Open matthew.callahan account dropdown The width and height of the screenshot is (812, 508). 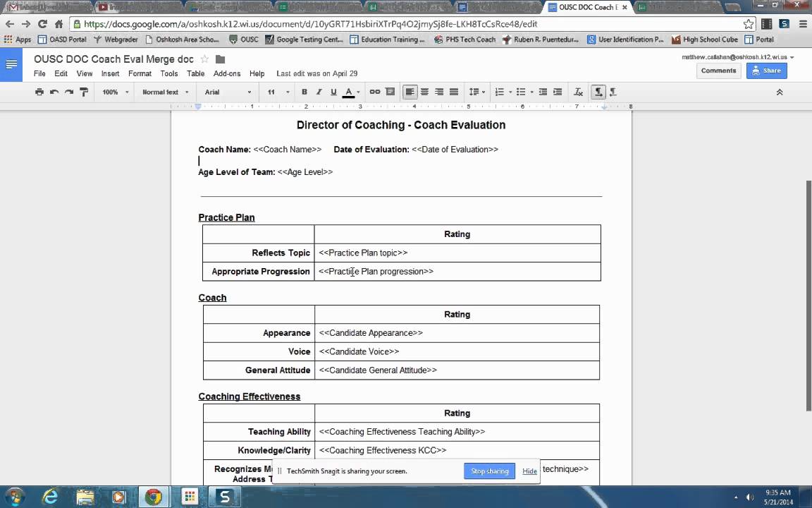pos(737,57)
